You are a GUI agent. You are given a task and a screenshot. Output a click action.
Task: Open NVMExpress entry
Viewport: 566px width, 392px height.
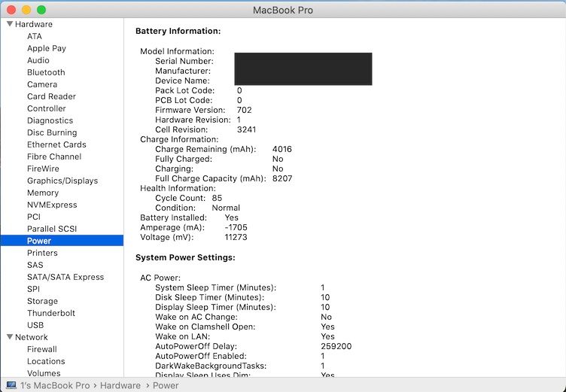pyautogui.click(x=52, y=205)
